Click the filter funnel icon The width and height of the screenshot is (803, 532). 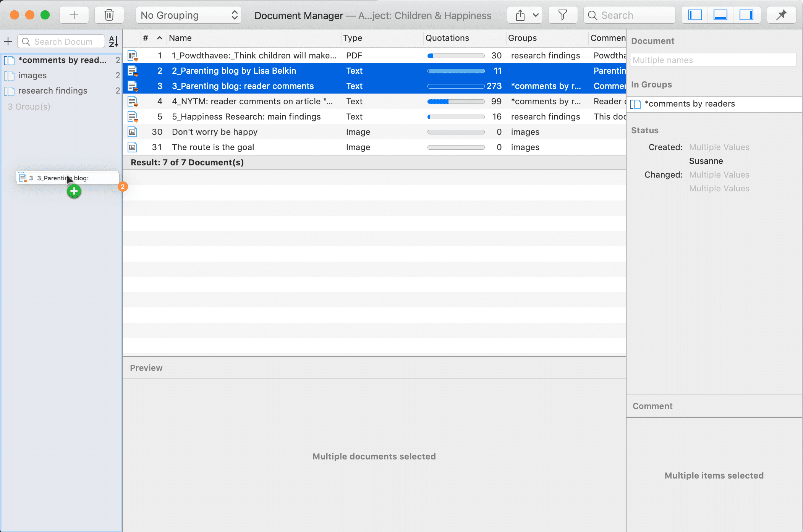562,15
